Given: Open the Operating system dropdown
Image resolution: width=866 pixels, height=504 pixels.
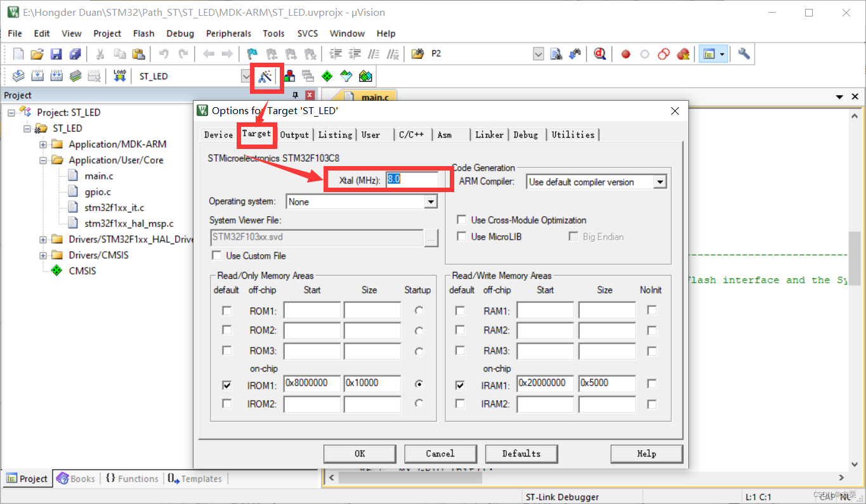Looking at the screenshot, I should tap(431, 202).
